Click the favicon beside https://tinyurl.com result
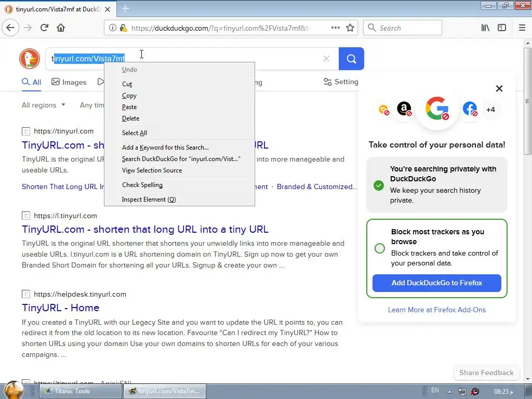 tap(26, 131)
